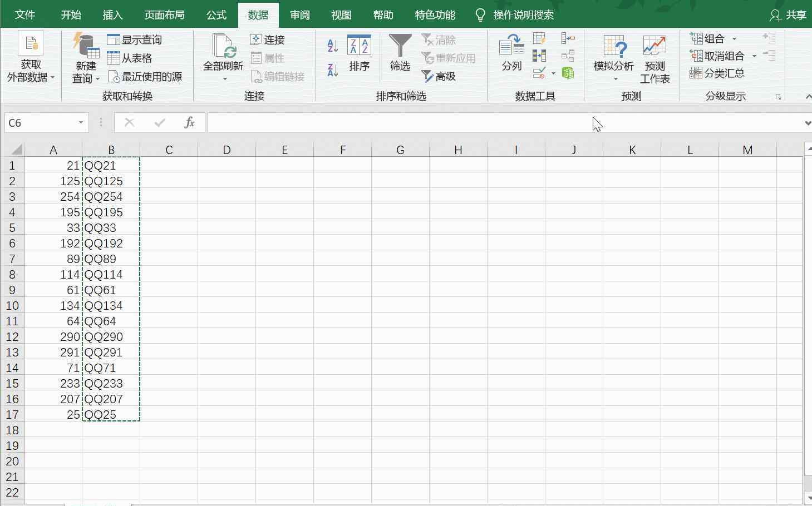Select the column C header
812x506 pixels.
[169, 150]
